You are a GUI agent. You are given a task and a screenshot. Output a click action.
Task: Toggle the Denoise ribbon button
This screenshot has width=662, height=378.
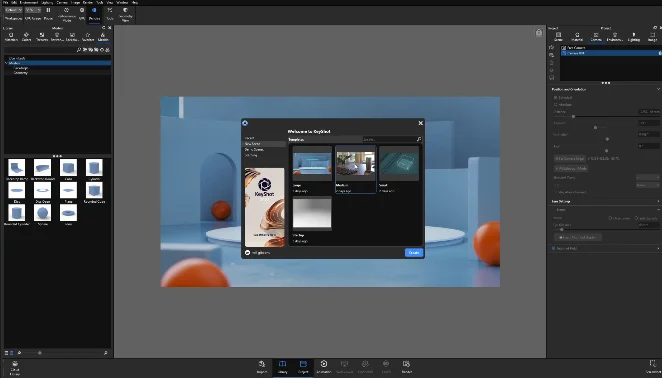[94, 13]
